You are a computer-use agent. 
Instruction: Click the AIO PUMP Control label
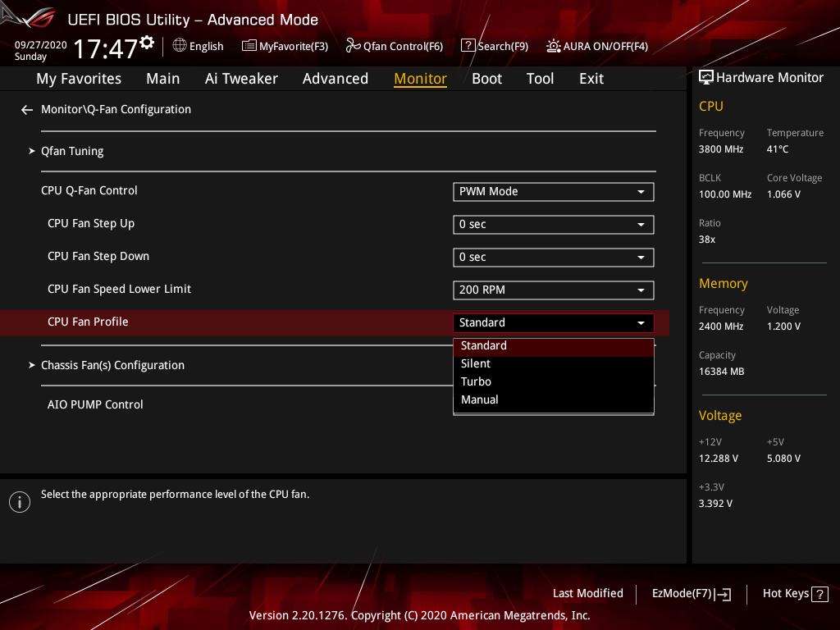(95, 404)
